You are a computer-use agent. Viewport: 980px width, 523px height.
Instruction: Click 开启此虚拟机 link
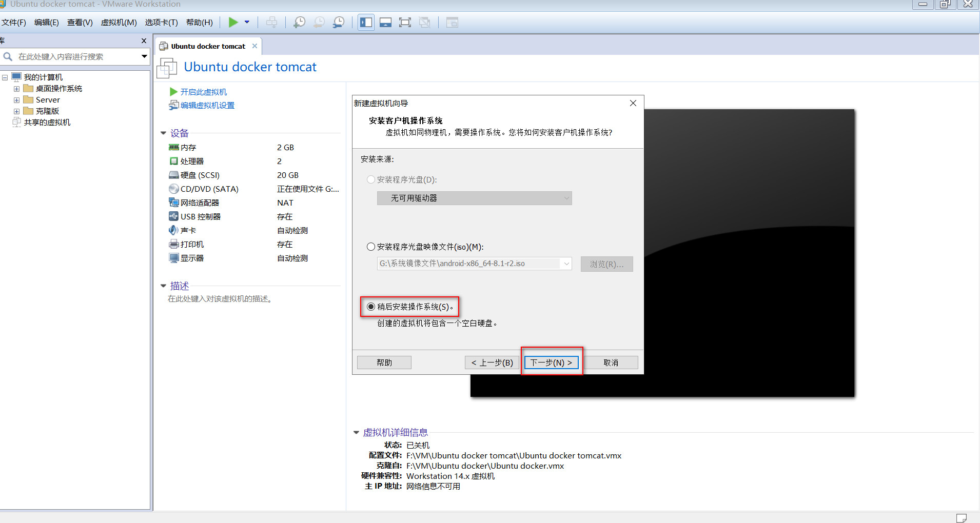pyautogui.click(x=203, y=92)
